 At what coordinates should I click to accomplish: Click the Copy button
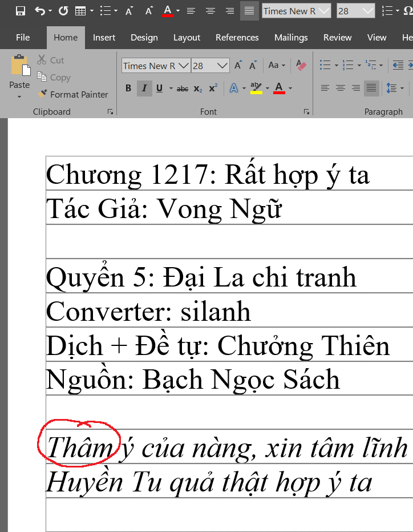[54, 78]
